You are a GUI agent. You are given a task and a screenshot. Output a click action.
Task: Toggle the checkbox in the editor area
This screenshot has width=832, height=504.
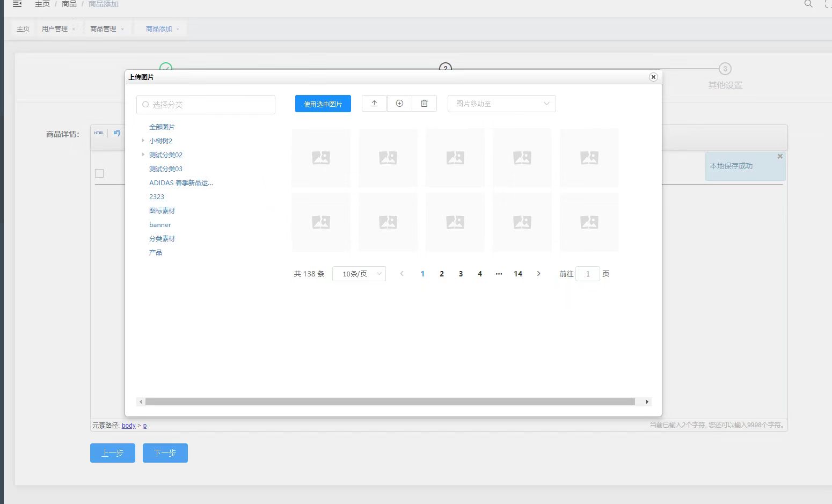pyautogui.click(x=99, y=173)
